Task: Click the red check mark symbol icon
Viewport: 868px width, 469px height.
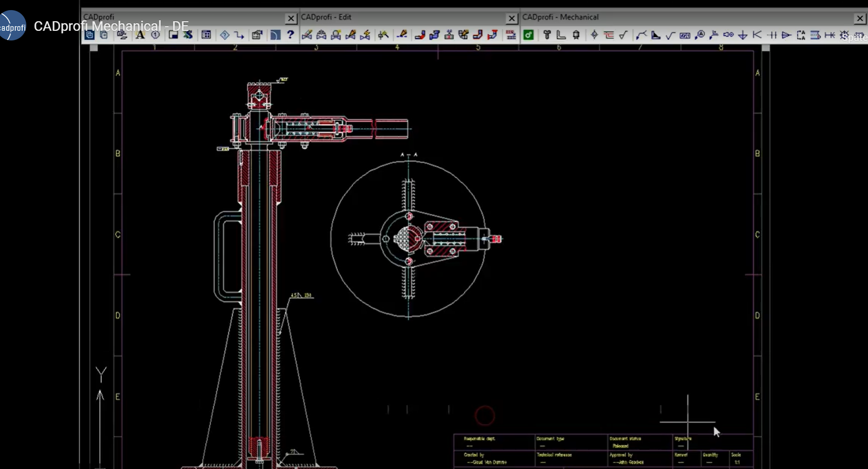Action: tap(623, 35)
